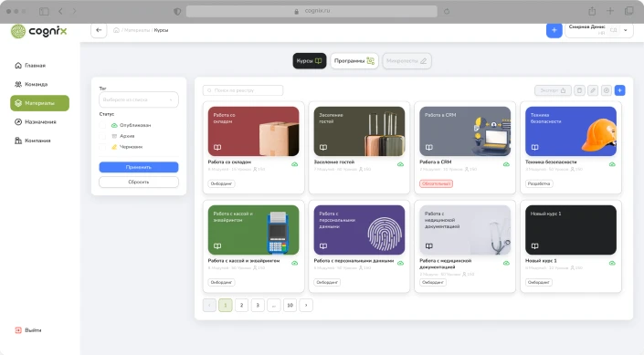Screen dimensions: 644x355
Task: Click the trash delete icon in toolbar
Action: tap(579, 90)
